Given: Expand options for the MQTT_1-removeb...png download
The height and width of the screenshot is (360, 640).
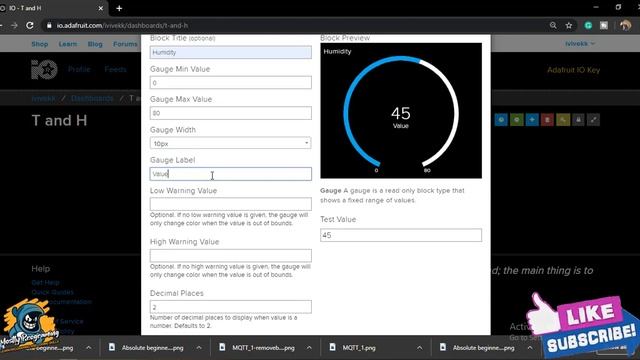Looking at the screenshot, I should 309,348.
